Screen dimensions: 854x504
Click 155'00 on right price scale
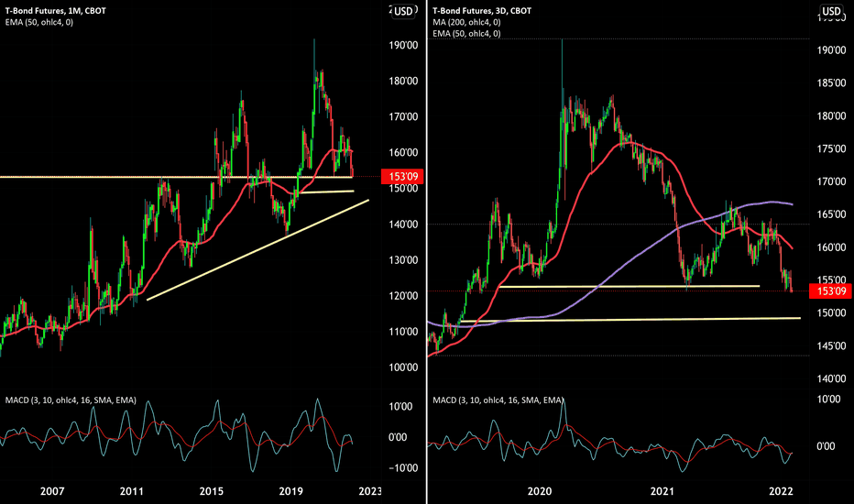coord(831,280)
